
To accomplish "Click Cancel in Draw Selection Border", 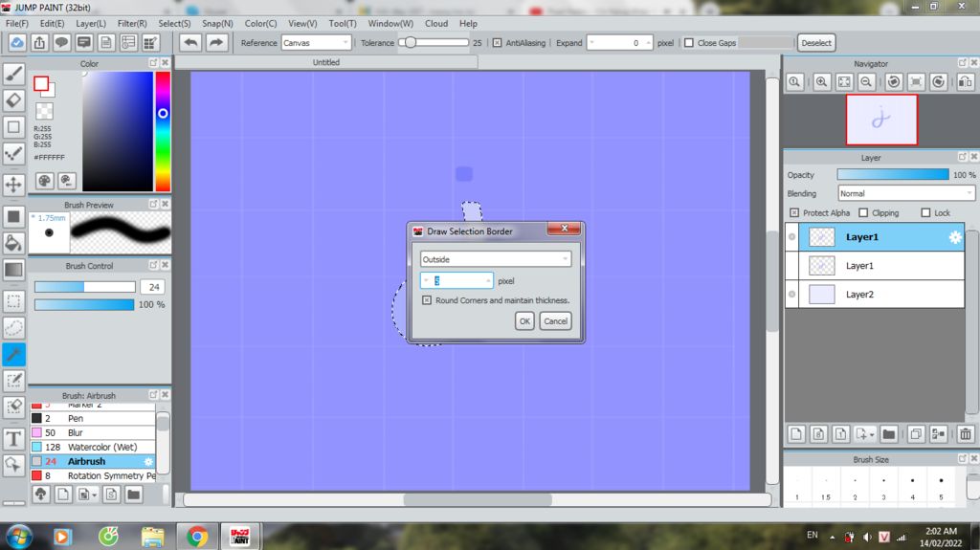I will coord(555,321).
